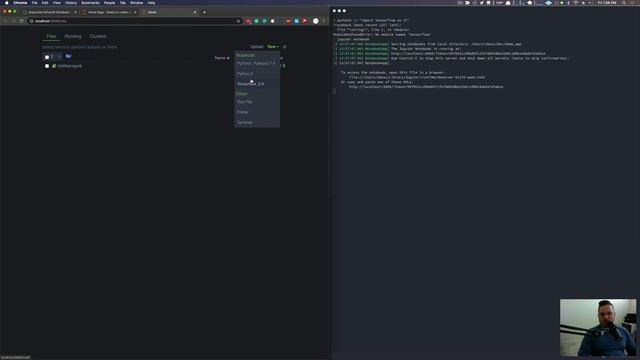Open the Chrome menu in menu bar
The height and width of the screenshot is (360, 640).
20,3
